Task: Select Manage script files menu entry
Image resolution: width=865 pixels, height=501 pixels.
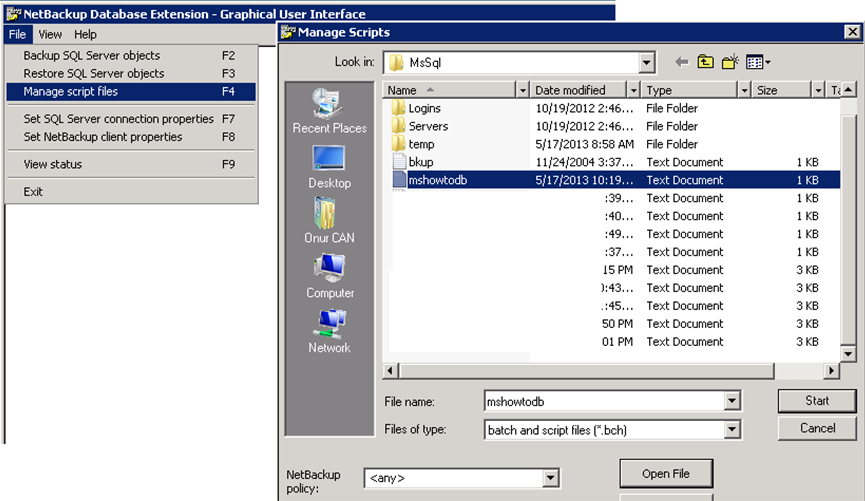Action: click(x=131, y=92)
